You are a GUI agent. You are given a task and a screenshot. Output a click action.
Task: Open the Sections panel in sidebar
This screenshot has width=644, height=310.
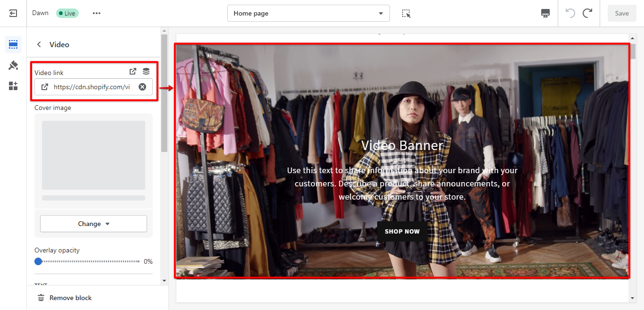point(13,44)
